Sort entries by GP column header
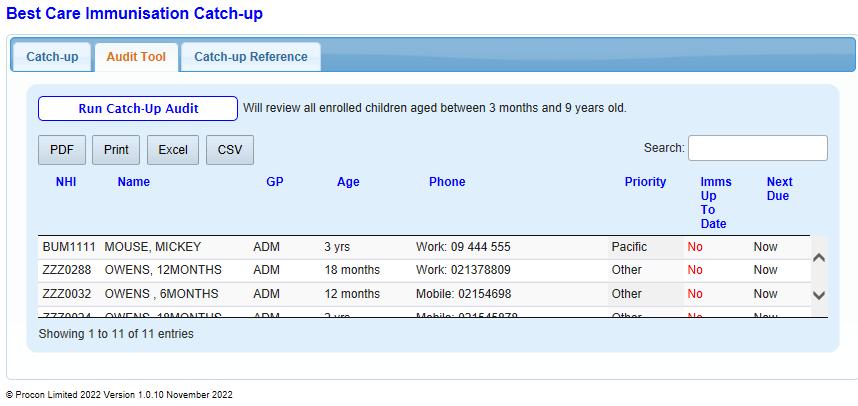Viewport: 858px width, 406px height. tap(275, 182)
